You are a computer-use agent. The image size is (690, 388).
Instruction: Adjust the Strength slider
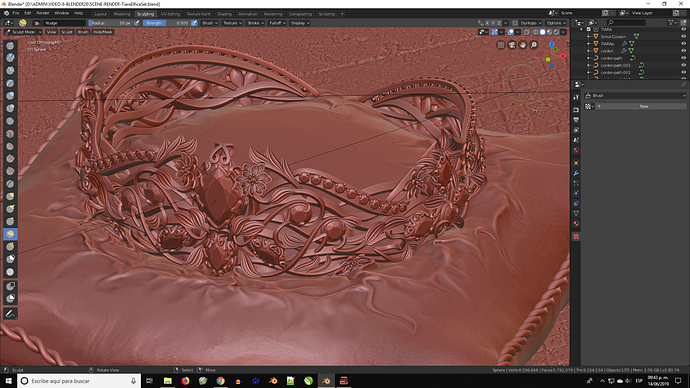[x=166, y=23]
